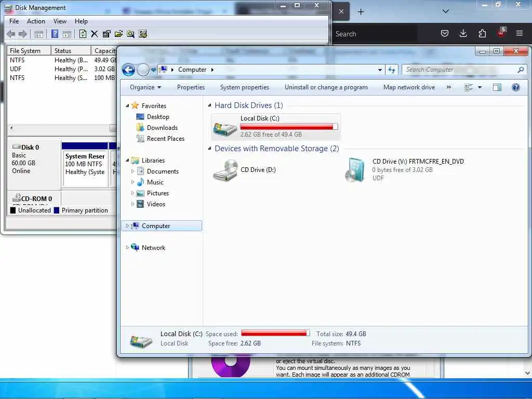Click Explorer refresh address button

(392, 70)
